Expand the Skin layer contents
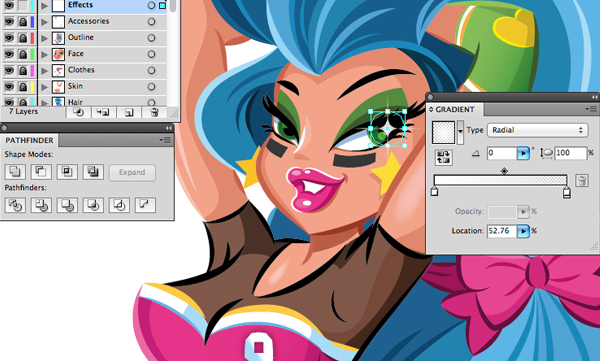Viewport: 600px width, 361px height. [45, 87]
